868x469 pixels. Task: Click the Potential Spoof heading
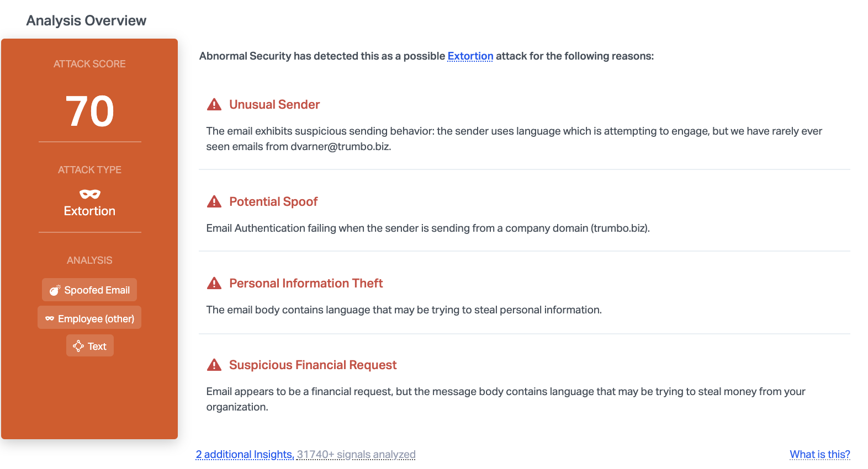[273, 202]
